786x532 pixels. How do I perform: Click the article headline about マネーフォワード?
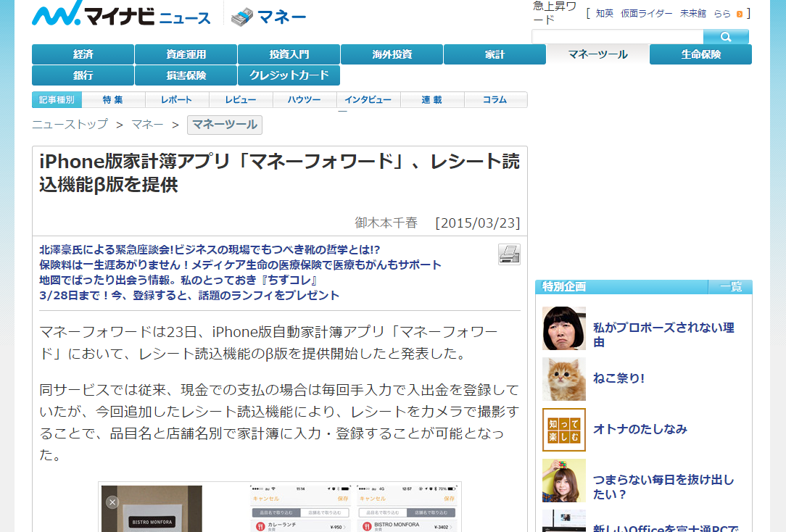[280, 173]
